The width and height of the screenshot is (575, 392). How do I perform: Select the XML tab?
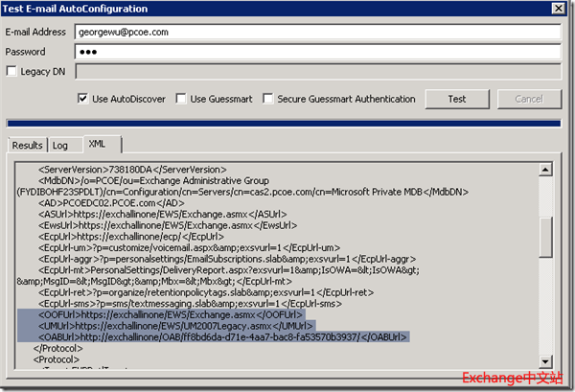98,144
